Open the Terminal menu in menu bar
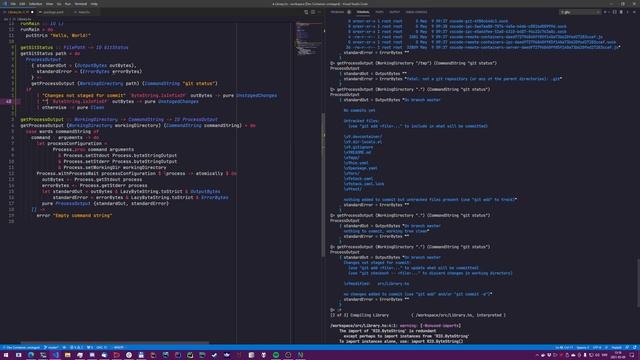 click(x=81, y=4)
